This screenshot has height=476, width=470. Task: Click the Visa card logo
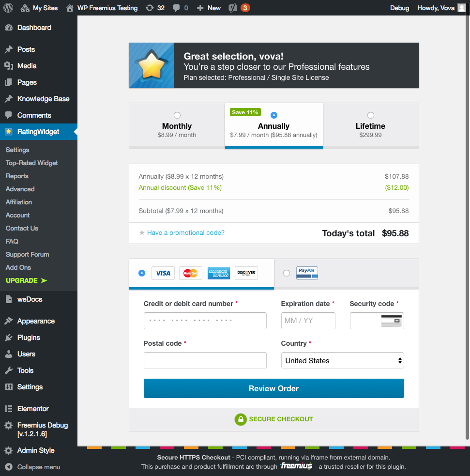(x=163, y=273)
